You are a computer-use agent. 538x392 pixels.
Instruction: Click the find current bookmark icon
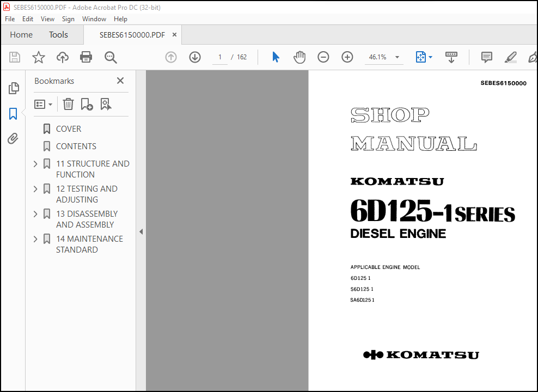pos(106,104)
